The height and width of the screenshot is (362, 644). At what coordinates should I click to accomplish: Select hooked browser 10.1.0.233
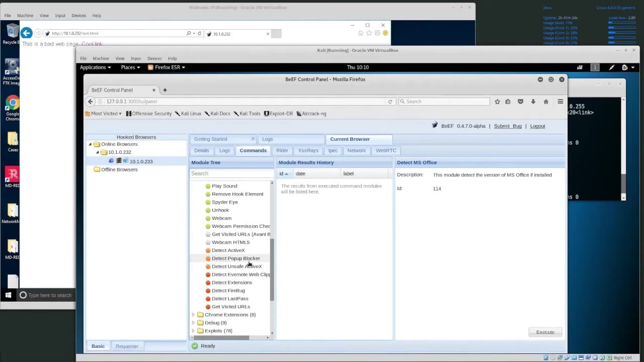pos(141,161)
